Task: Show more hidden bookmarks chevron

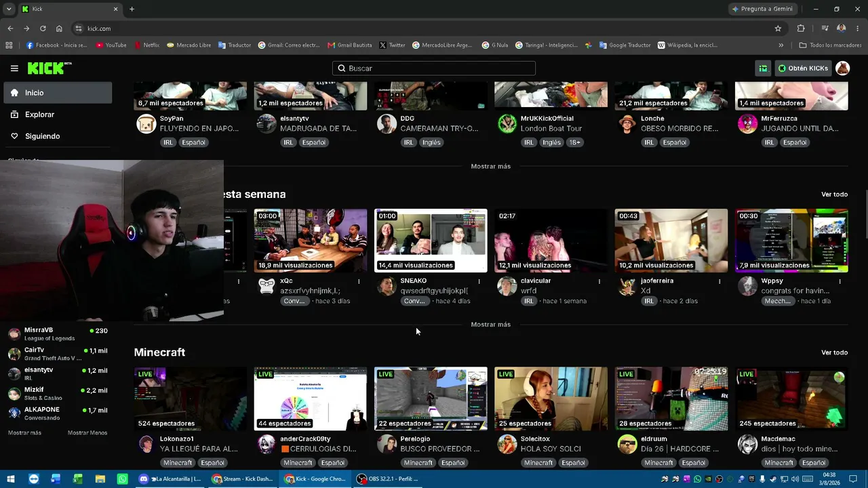Action: click(x=781, y=45)
